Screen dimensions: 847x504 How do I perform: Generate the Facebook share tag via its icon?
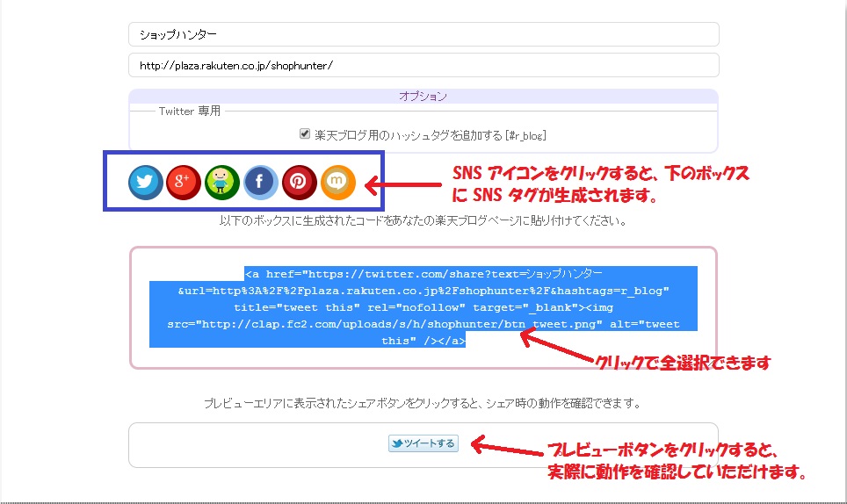[x=261, y=182]
